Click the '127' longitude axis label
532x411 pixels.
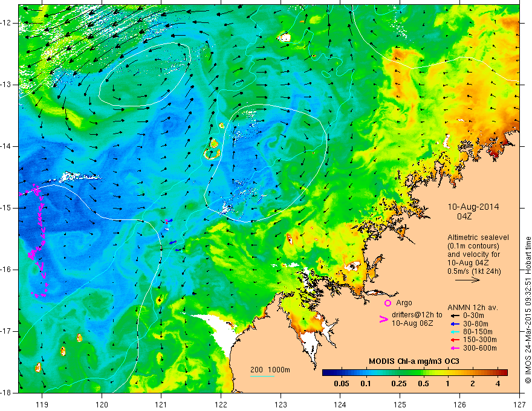pos(519,404)
